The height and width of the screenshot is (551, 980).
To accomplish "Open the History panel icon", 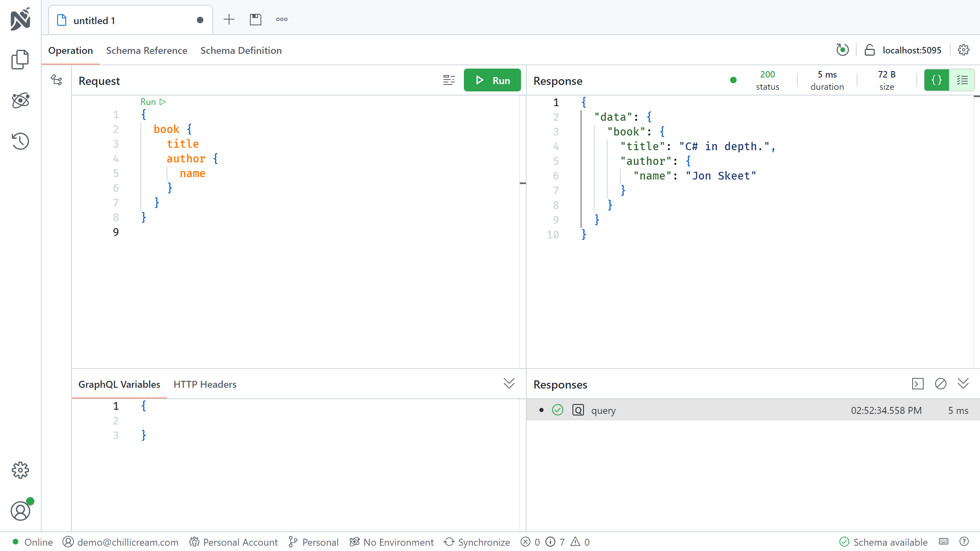I will [20, 141].
